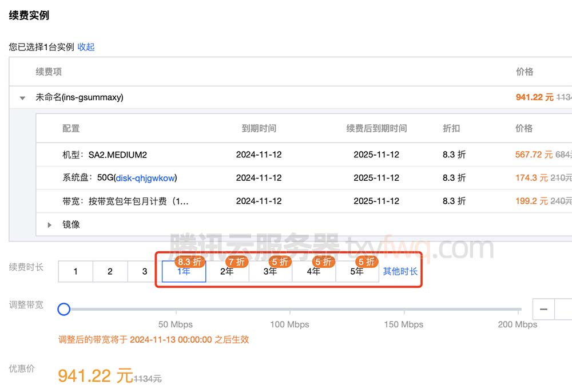Screen dimensions: 572x392
Task: Click the 174.3 元 system disk price
Action: point(531,178)
